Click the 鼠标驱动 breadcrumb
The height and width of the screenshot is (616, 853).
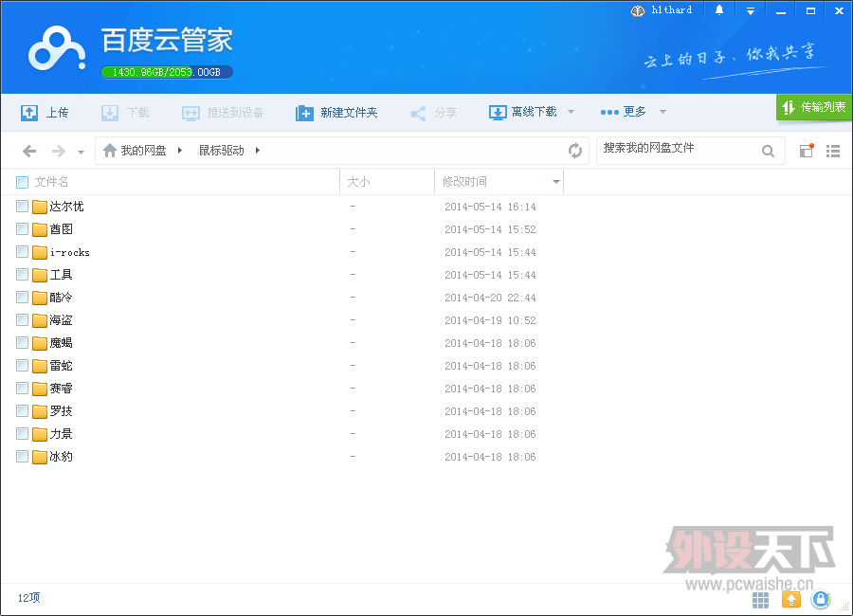(222, 150)
